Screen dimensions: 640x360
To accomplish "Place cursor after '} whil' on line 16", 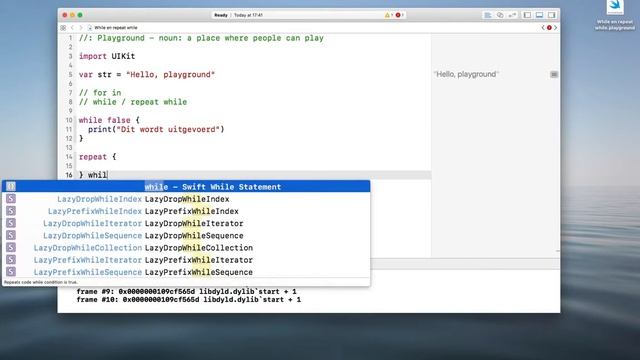I will pyautogui.click(x=107, y=175).
